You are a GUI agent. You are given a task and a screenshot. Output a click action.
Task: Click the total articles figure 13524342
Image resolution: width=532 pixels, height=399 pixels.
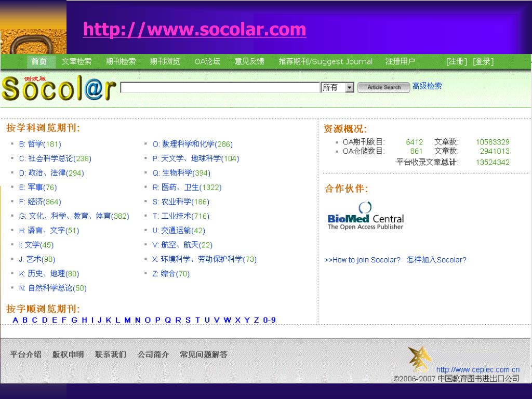tap(493, 162)
